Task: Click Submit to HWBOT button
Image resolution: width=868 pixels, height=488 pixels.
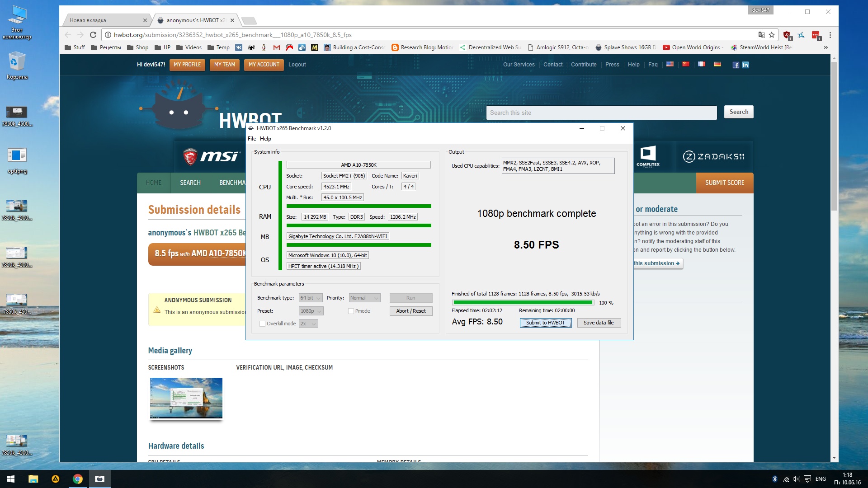Action: (x=546, y=323)
